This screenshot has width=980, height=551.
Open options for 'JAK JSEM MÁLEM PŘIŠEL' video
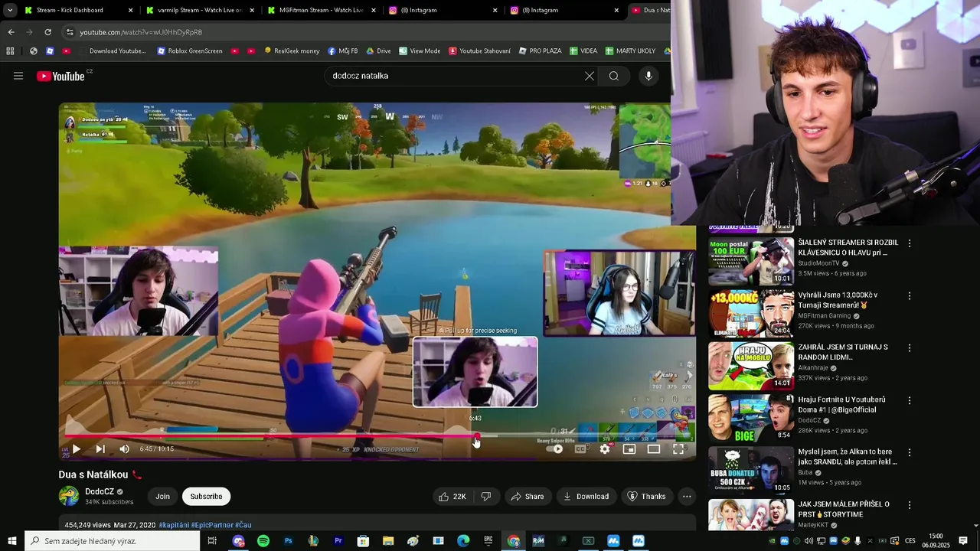[x=910, y=505]
